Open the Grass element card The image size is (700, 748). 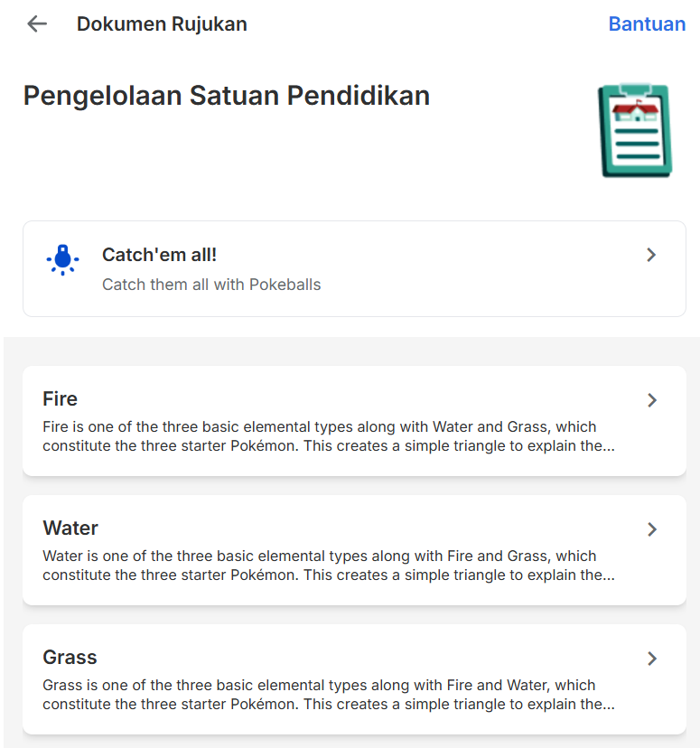coord(354,678)
